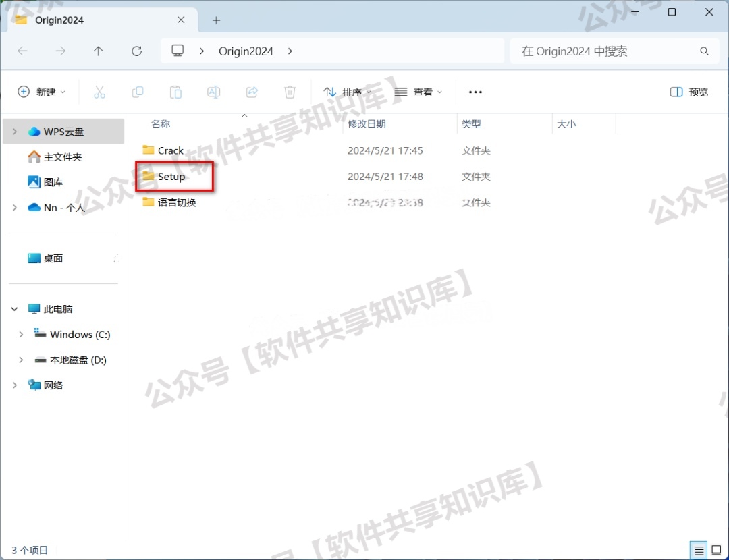This screenshot has height=560, width=729.
Task: Click the 3 个项目 status text
Action: (x=30, y=551)
